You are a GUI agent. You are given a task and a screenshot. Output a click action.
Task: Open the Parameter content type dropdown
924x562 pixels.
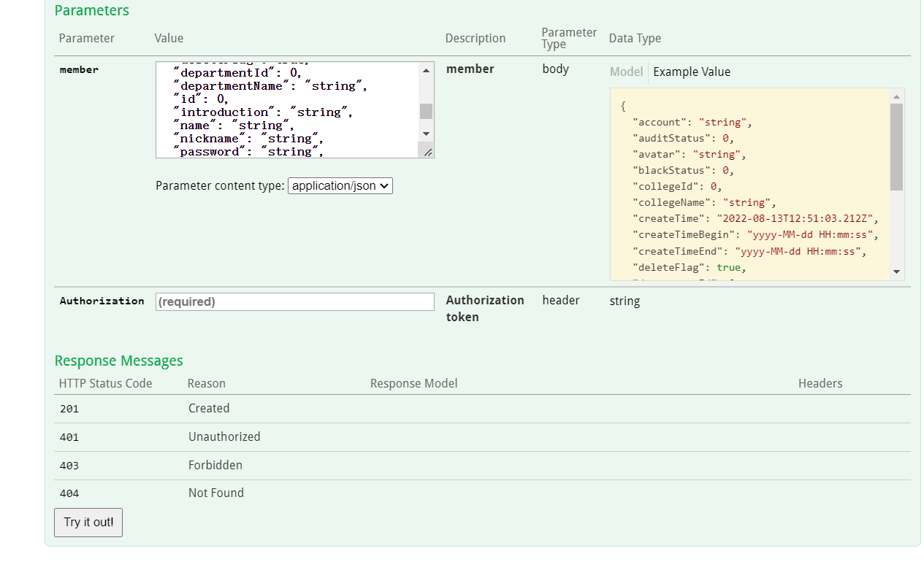coord(340,186)
